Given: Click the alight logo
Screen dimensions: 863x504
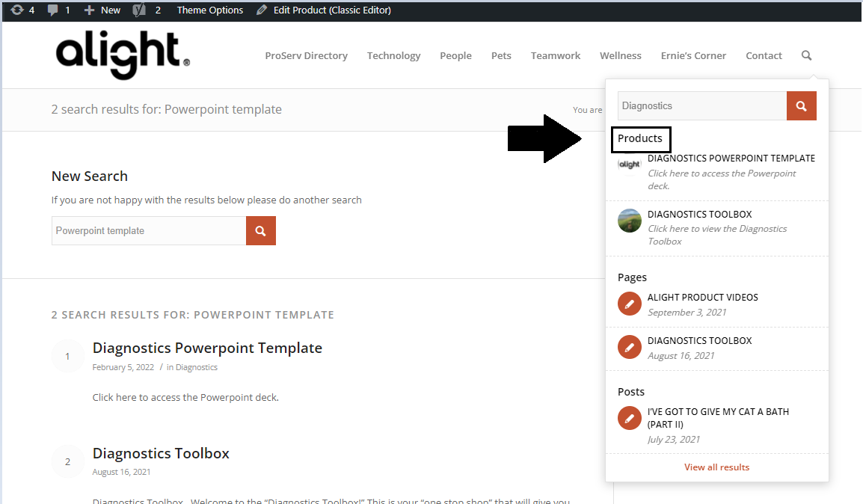Looking at the screenshot, I should 123,55.
